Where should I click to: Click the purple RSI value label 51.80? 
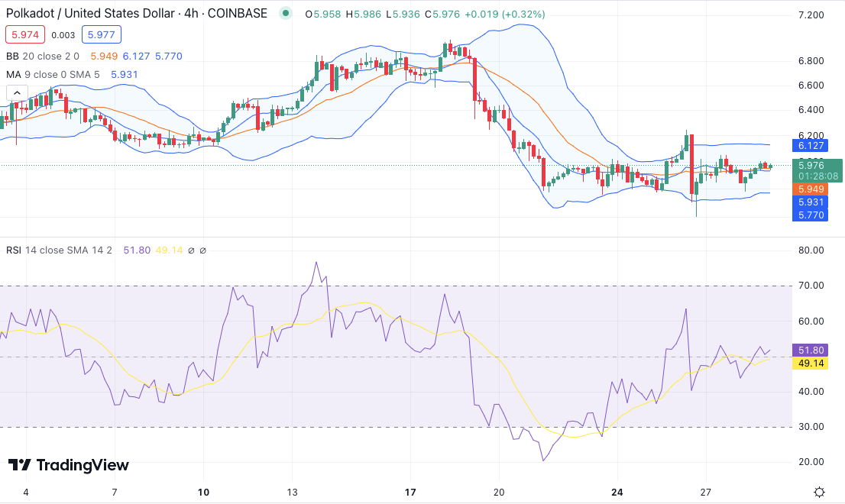[810, 350]
